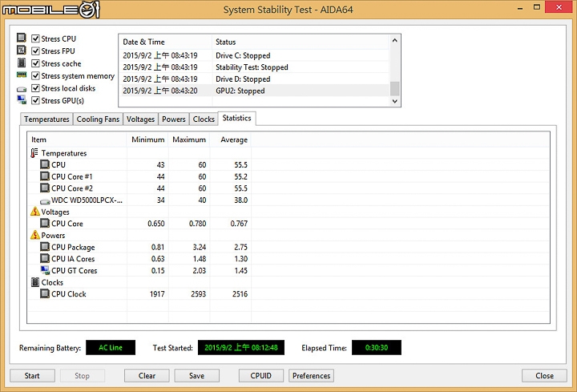Click the hard disk icon of WDC WD5000LPCX row
The image size is (577, 392).
(x=45, y=201)
